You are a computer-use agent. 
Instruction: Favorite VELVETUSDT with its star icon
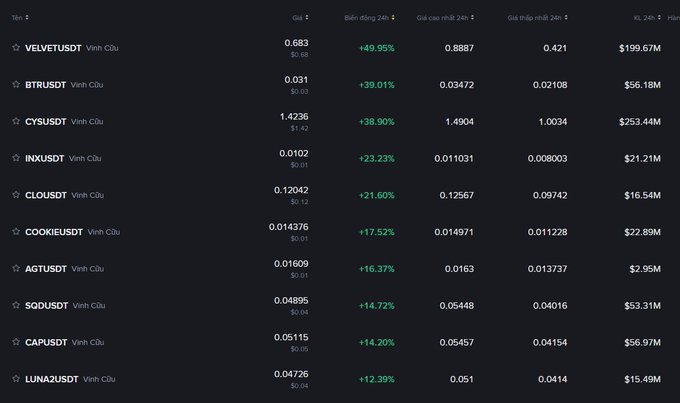click(x=16, y=48)
